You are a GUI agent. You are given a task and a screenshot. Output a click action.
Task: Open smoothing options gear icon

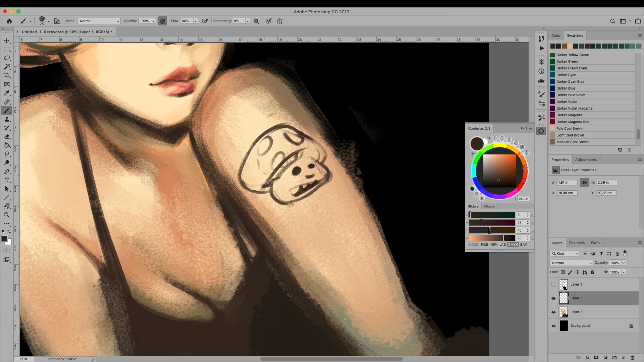256,21
